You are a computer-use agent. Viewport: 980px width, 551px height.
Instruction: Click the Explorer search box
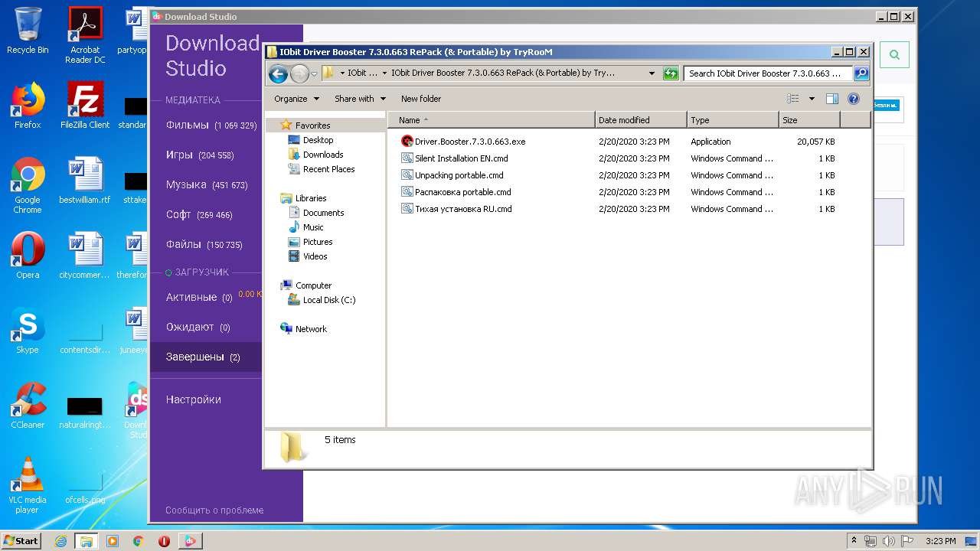(768, 73)
